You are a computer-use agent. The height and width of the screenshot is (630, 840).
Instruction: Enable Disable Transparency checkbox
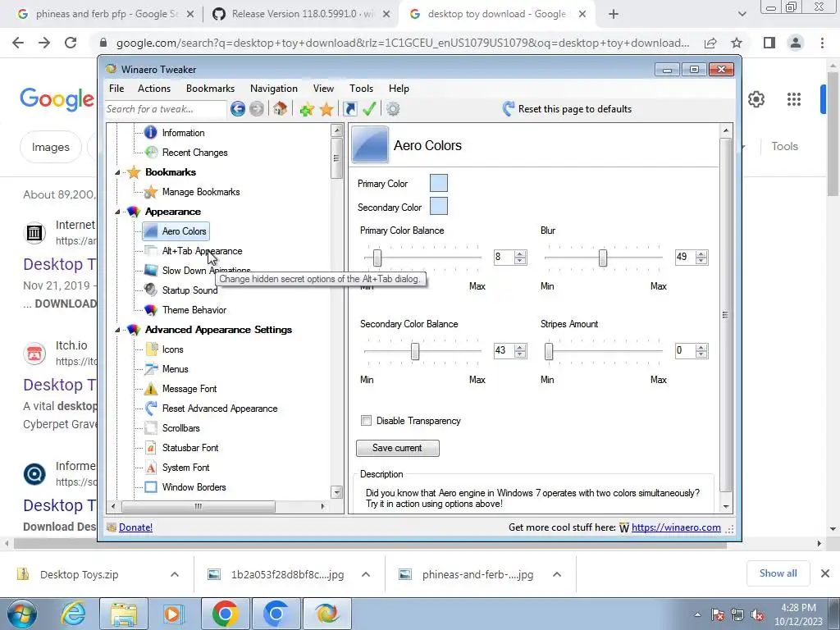pyautogui.click(x=367, y=421)
